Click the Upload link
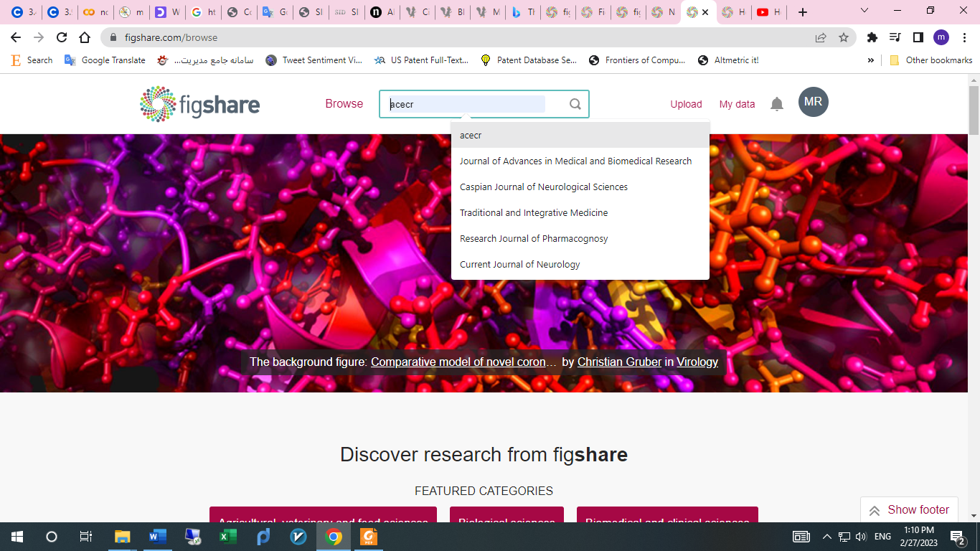Screen dimensions: 980x551 686,104
